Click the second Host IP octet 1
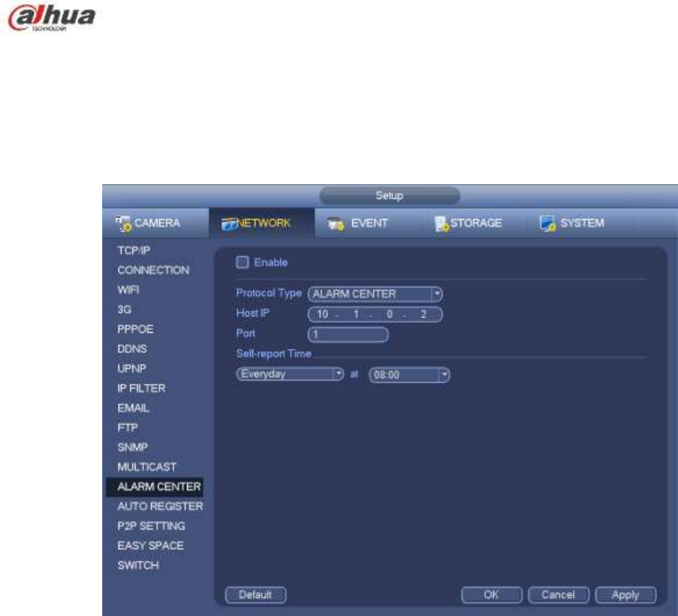The width and height of the screenshot is (678, 616). click(356, 314)
